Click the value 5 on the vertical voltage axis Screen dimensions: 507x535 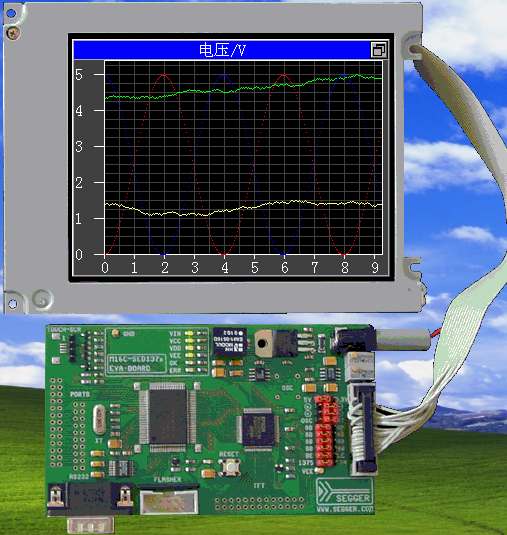[79, 75]
